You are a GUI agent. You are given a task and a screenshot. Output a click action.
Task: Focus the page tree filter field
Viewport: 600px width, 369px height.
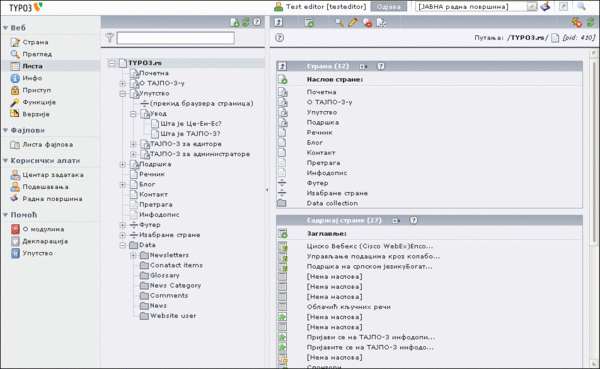coord(176,38)
